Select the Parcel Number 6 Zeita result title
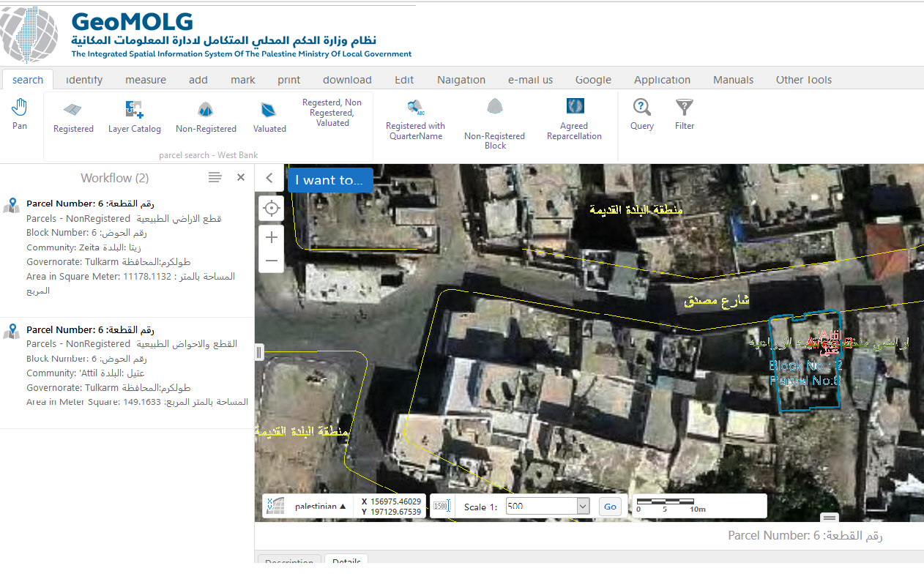This screenshot has width=924, height=582. (x=90, y=204)
